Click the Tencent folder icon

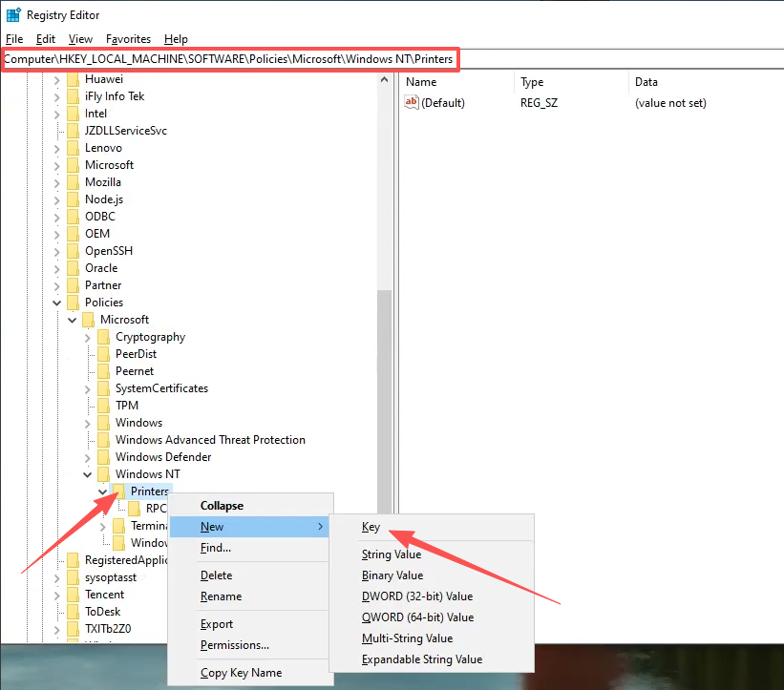[73, 595]
